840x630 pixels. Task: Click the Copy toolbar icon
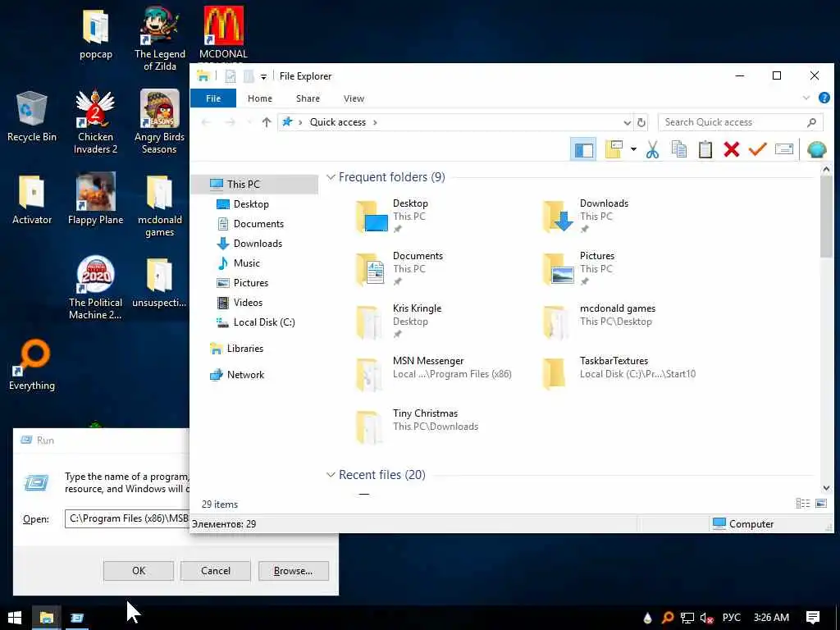pyautogui.click(x=678, y=149)
